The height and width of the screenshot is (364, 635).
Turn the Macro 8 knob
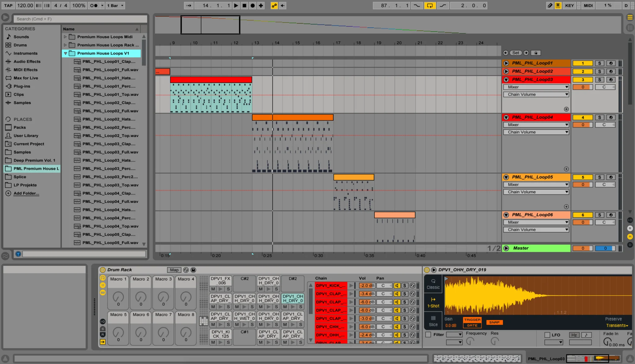(186, 332)
